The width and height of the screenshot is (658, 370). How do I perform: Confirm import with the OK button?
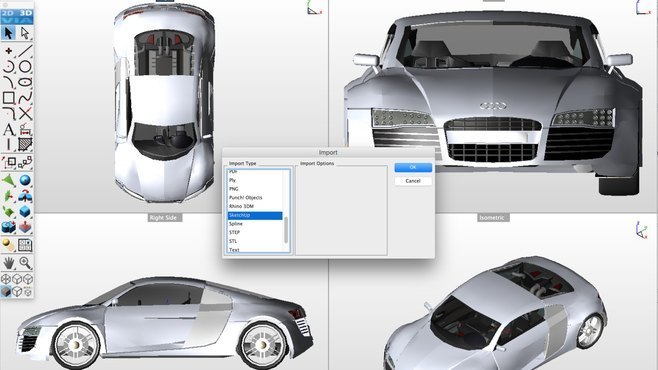413,167
